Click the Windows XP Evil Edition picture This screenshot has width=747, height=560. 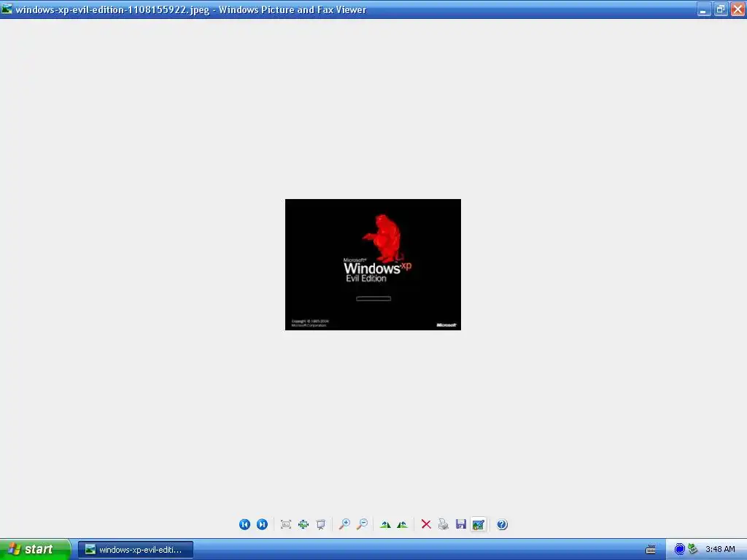[x=373, y=264]
